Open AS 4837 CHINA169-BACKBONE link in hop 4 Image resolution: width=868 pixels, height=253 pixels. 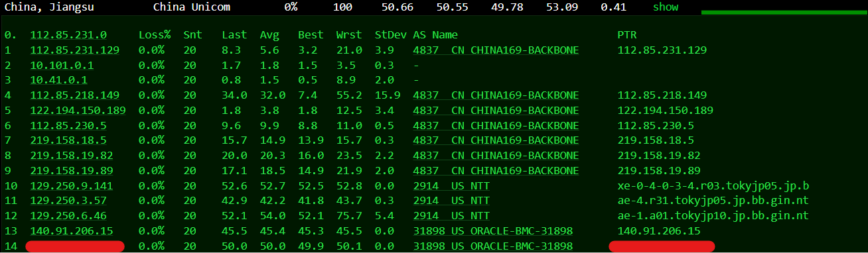point(496,95)
